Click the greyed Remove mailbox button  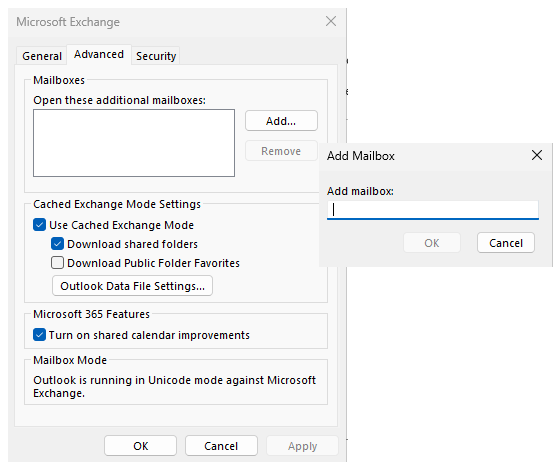(281, 151)
